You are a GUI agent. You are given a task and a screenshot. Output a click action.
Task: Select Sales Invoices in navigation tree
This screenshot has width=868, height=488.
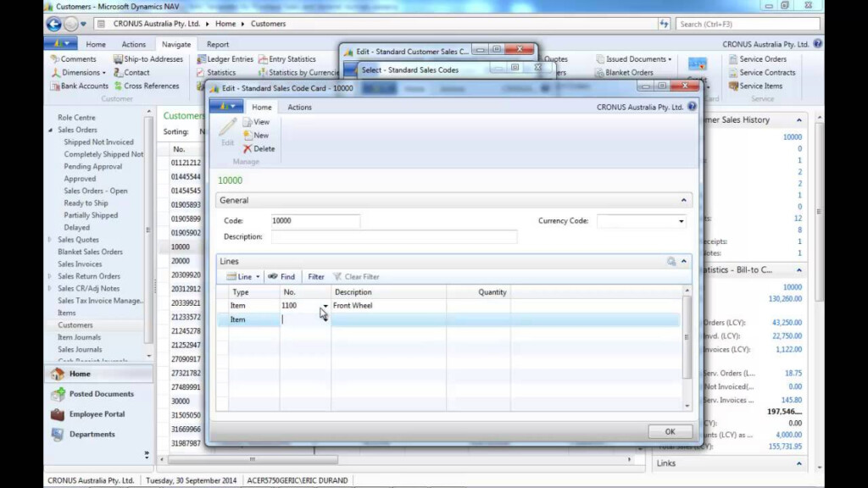coord(80,264)
